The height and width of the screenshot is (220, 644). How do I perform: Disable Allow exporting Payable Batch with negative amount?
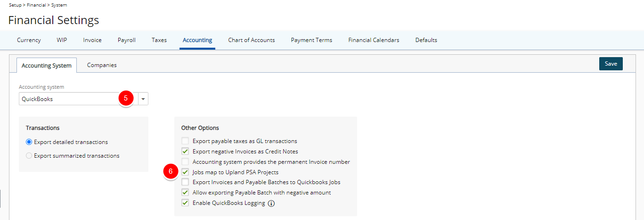coord(185,193)
